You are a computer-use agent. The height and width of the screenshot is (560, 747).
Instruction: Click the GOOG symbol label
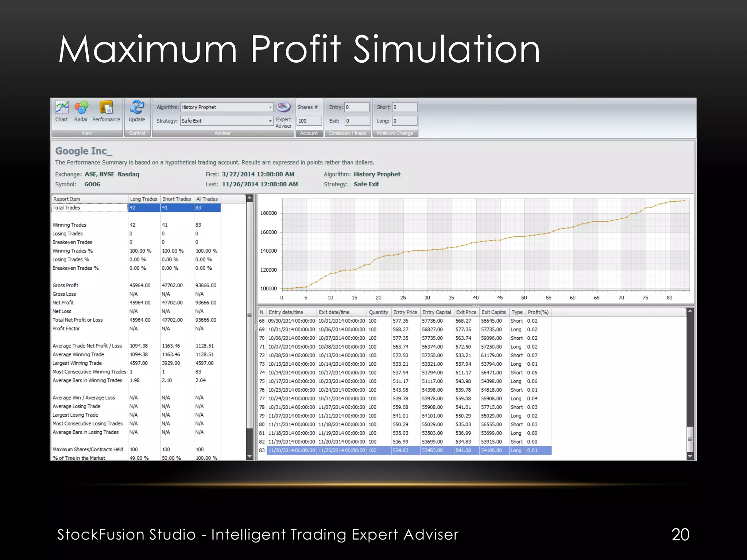pos(92,184)
